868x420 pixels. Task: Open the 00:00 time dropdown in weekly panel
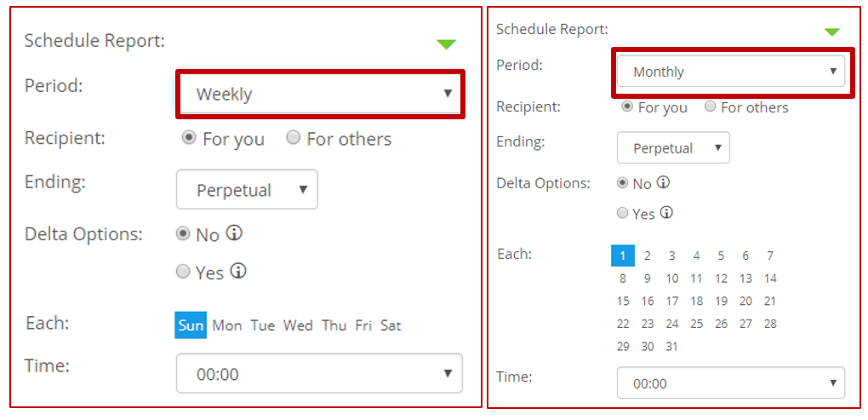319,373
